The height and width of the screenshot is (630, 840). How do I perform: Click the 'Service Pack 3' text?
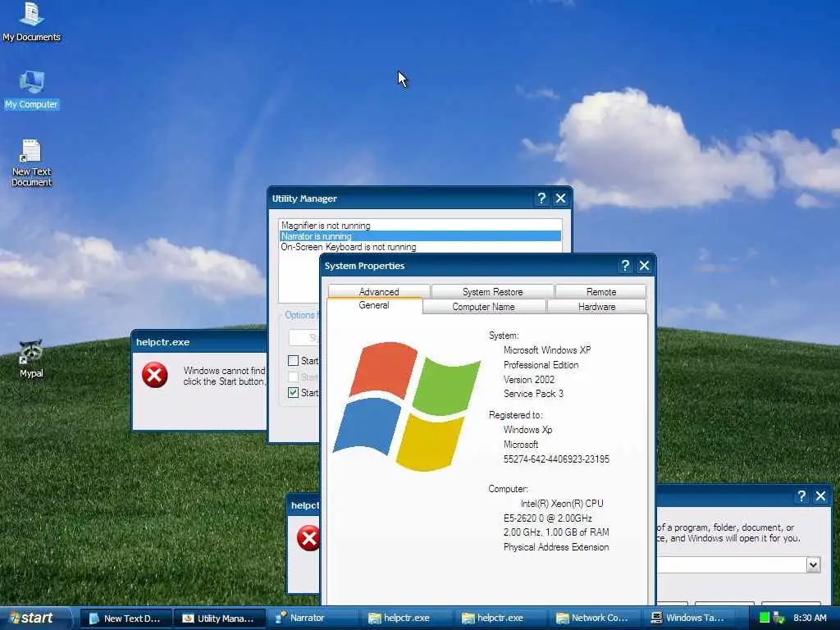pos(533,393)
